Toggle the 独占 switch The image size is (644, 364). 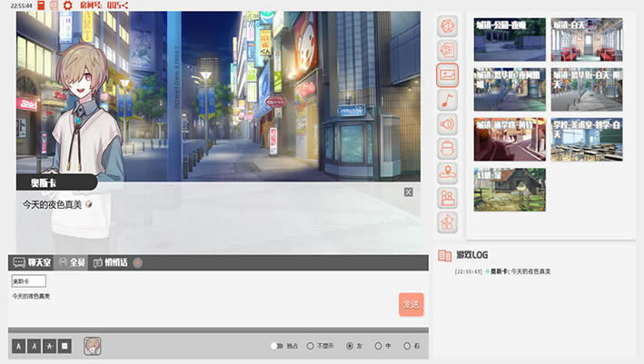point(276,346)
